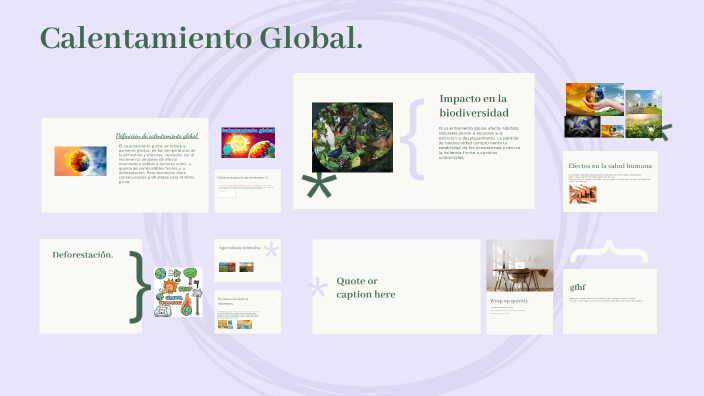Click the 'Impacto en la biodiversidad' heading
This screenshot has width=704, height=396.
tap(474, 106)
